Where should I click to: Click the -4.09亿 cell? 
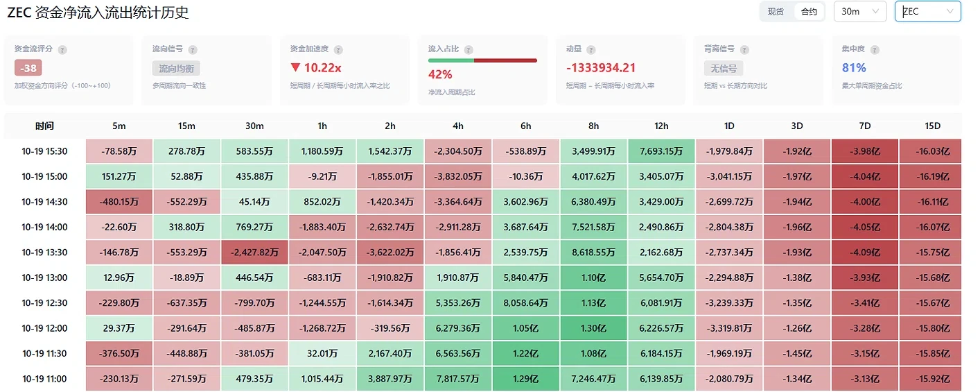[x=865, y=253]
